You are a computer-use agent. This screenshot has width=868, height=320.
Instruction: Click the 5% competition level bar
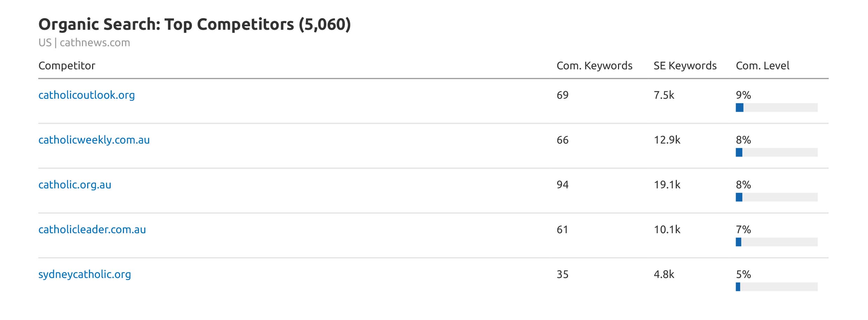click(x=776, y=287)
